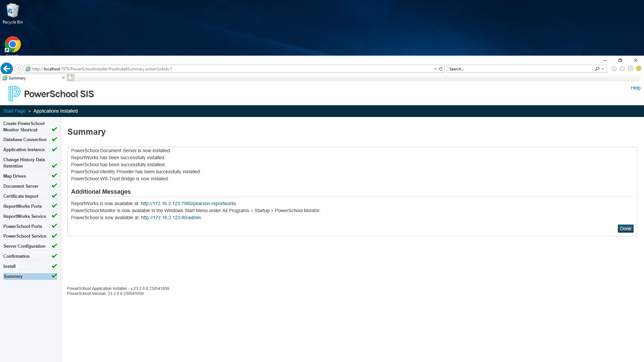
Task: Select the Summary browser tab
Action: [x=33, y=78]
